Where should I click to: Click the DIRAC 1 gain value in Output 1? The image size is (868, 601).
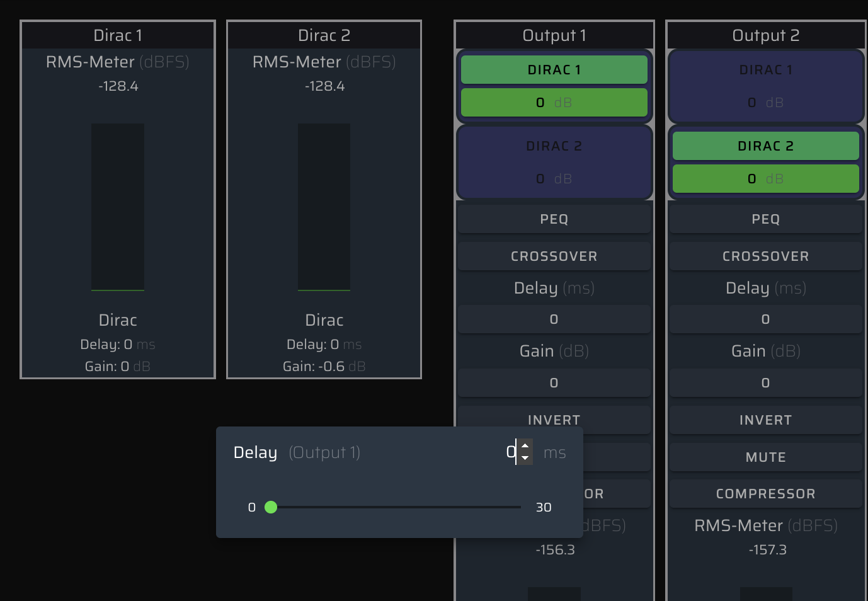point(554,102)
